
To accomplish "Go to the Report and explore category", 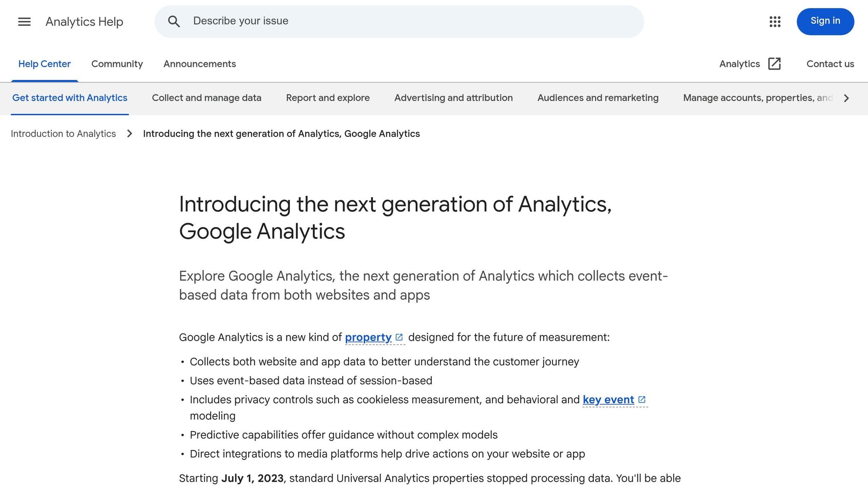I will 328,98.
